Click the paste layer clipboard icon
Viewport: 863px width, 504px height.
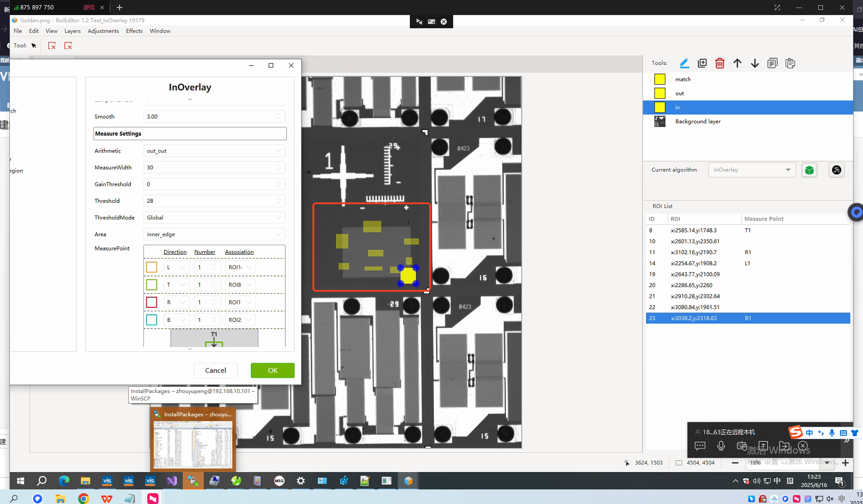pos(790,63)
